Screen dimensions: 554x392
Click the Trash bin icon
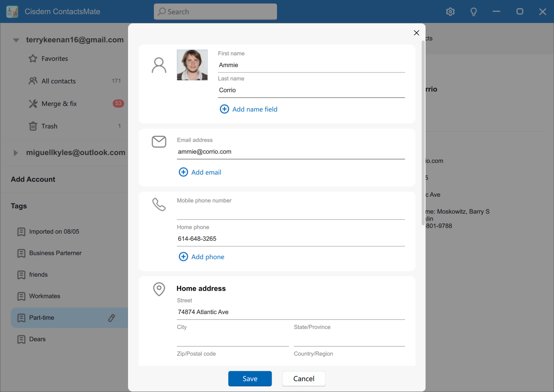coord(33,126)
